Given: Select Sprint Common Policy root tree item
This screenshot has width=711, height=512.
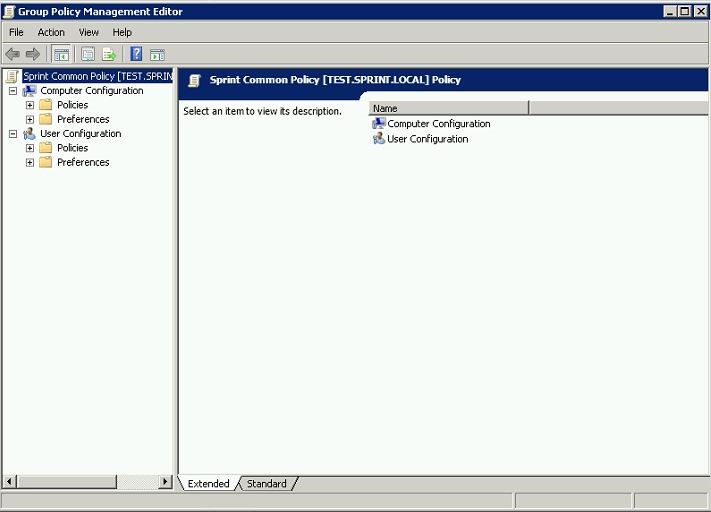Looking at the screenshot, I should click(98, 76).
